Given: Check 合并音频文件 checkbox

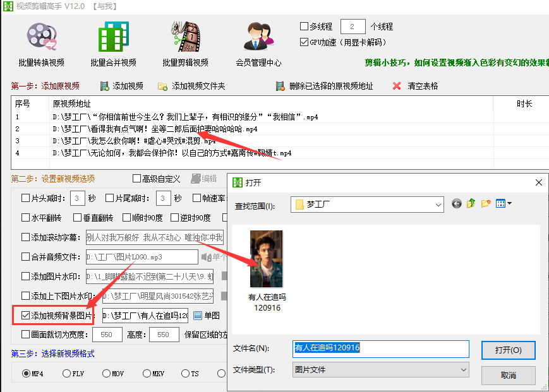Looking at the screenshot, I should pos(25,257).
